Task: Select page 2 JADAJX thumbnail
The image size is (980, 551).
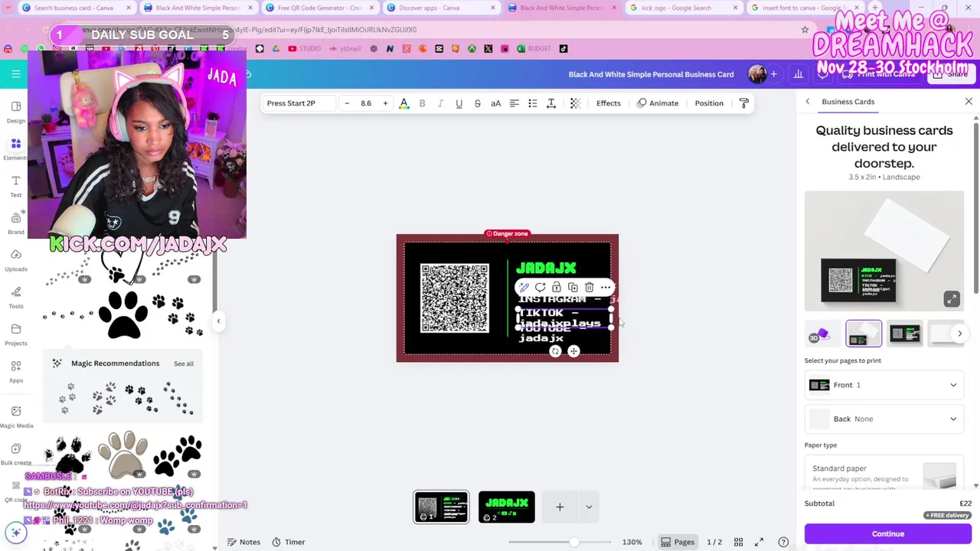Action: coord(507,507)
